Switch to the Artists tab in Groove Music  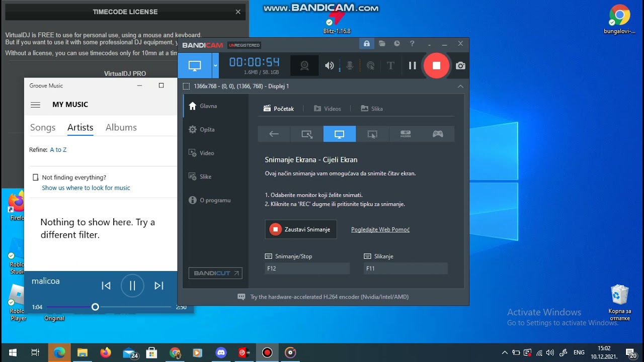(80, 128)
